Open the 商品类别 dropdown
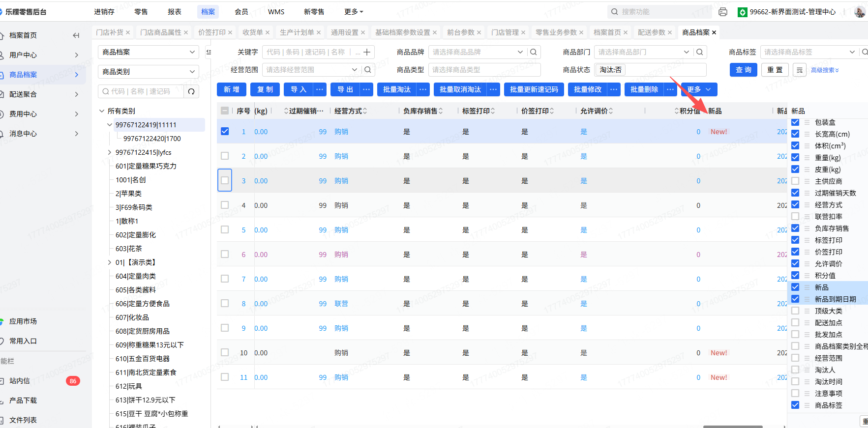The width and height of the screenshot is (868, 428). [148, 72]
